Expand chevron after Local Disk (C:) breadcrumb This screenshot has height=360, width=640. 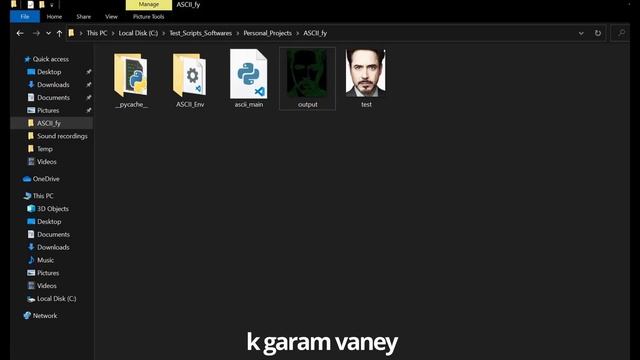(164, 33)
